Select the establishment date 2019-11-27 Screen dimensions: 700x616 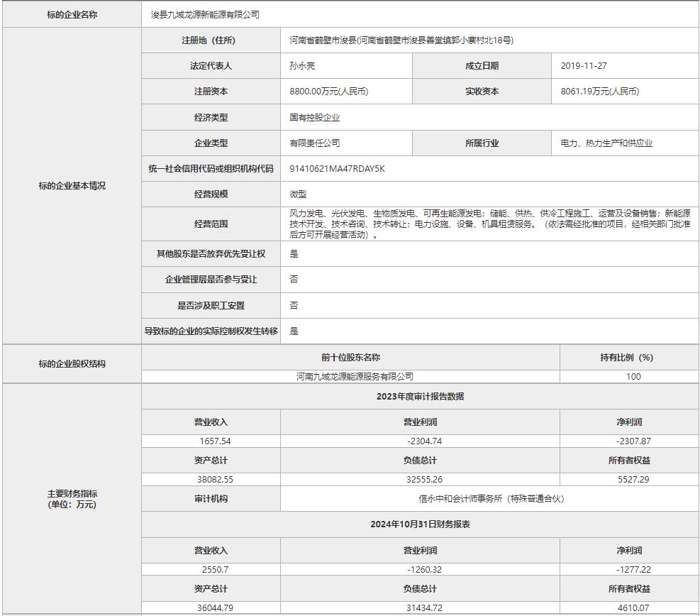(584, 66)
